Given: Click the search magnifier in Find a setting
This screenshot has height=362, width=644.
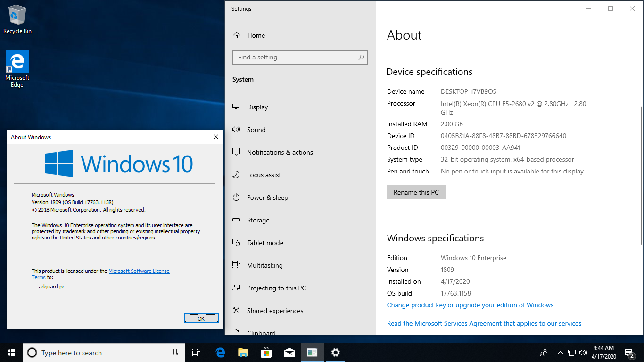Looking at the screenshot, I should pos(361,58).
